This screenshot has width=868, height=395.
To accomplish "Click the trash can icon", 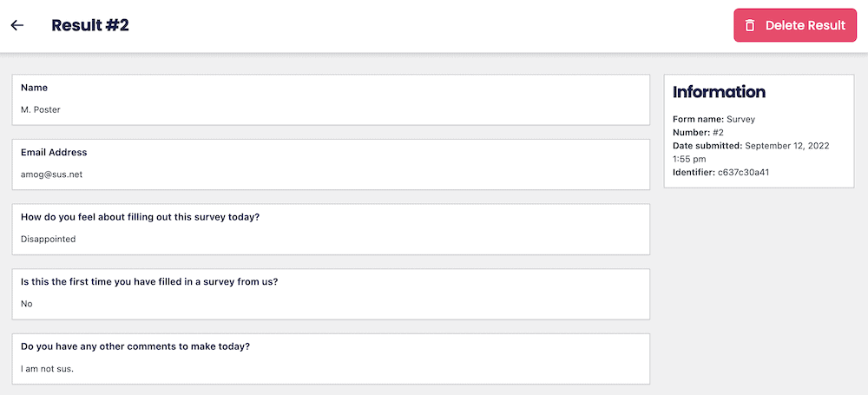I will point(750,25).
